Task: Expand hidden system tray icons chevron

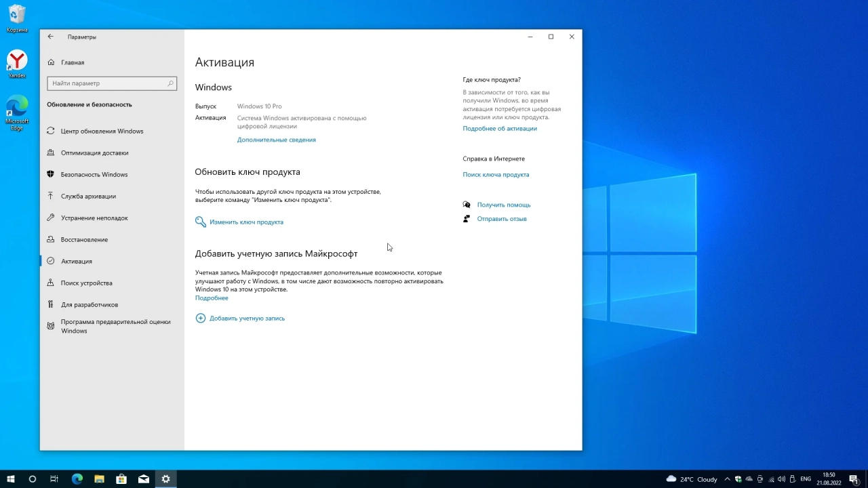Action: click(728, 479)
